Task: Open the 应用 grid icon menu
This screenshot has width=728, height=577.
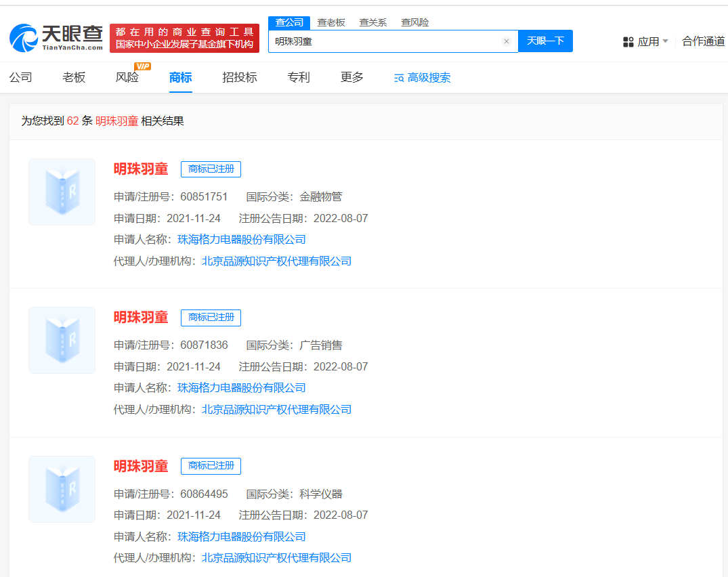Action: click(628, 42)
